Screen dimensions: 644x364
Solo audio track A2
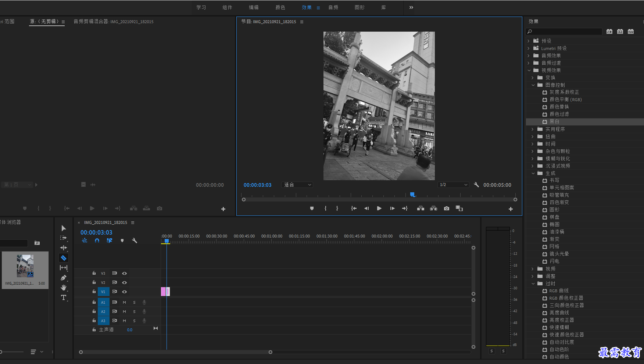point(134,311)
